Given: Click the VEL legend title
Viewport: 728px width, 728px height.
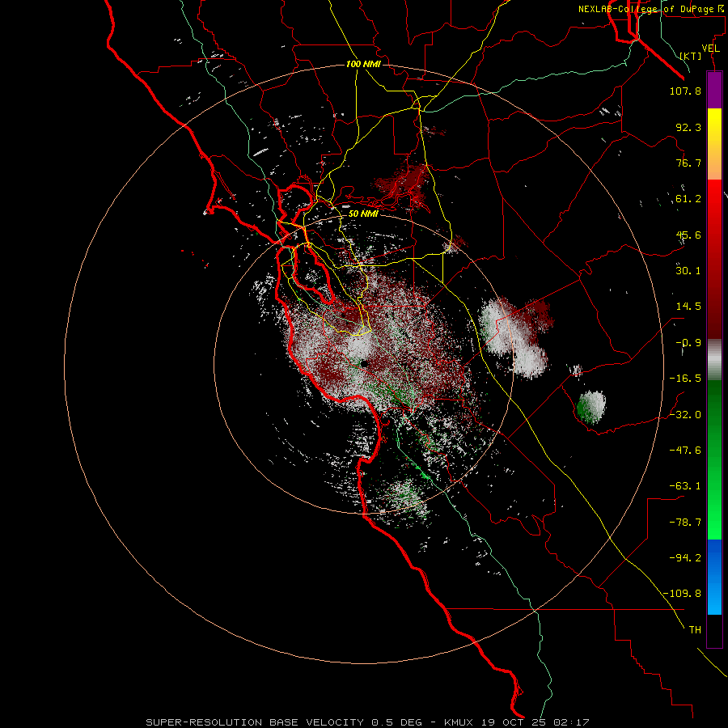Looking at the screenshot, I should click(711, 49).
